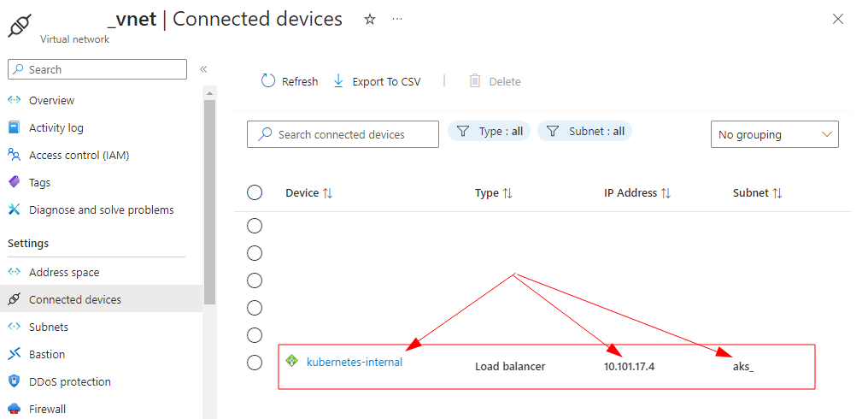Click the 10.101.17.4 IP address cell

coord(630,366)
